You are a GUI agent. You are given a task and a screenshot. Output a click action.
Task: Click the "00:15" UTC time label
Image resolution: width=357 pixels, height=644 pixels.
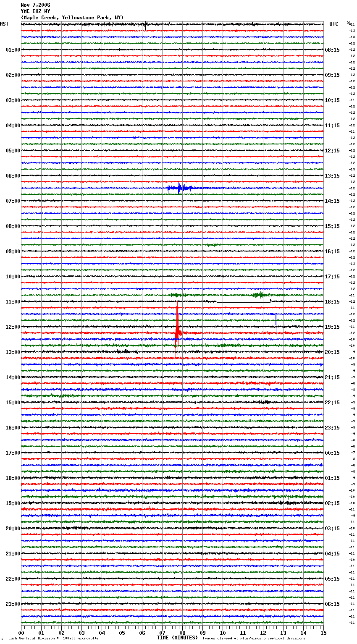pyautogui.click(x=332, y=453)
